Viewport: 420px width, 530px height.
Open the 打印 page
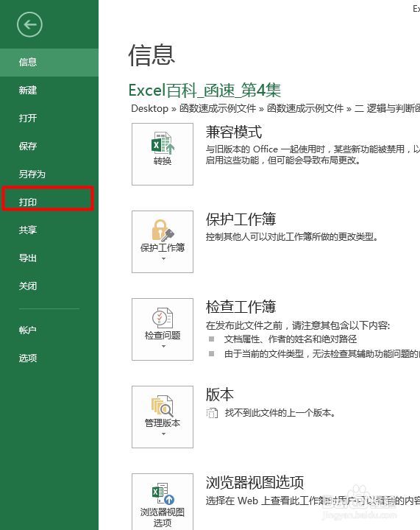coord(49,202)
